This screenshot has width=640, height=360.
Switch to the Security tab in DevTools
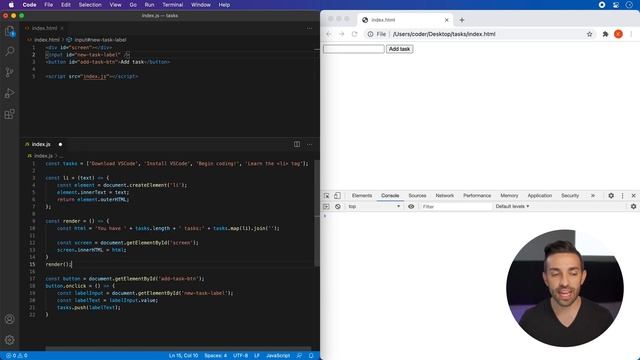pos(570,196)
